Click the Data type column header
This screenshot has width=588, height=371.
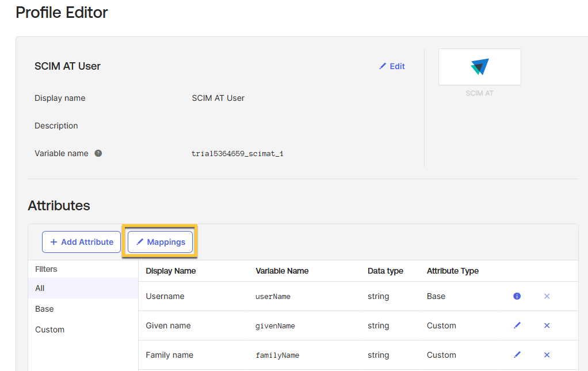coord(385,271)
